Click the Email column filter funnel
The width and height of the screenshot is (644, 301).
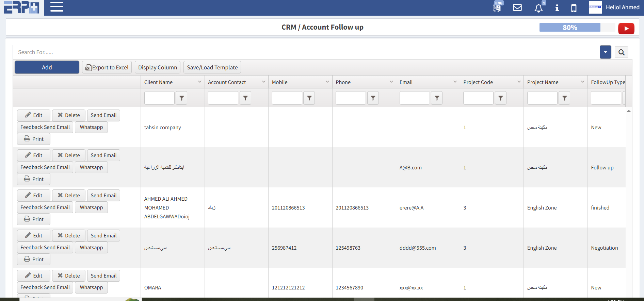(437, 98)
